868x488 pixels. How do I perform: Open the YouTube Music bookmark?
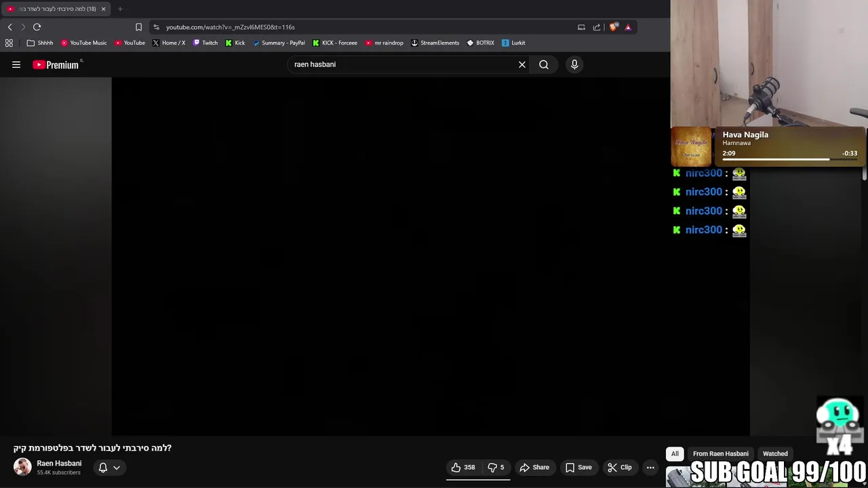[x=84, y=43]
